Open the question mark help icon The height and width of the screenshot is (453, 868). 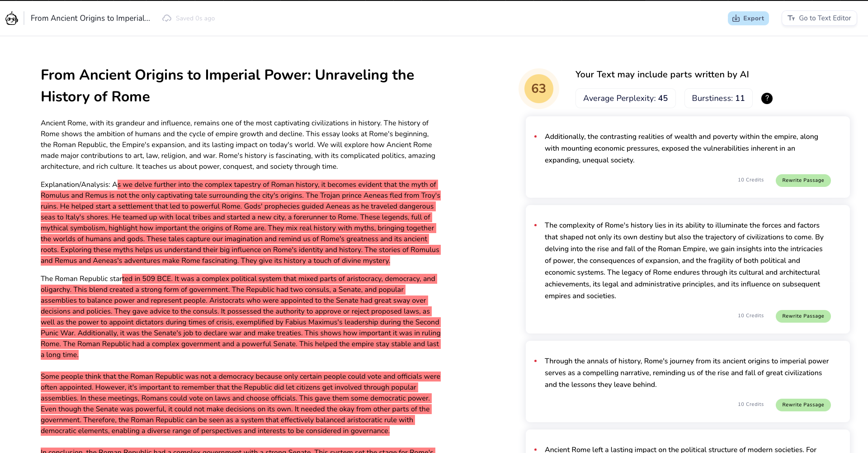click(767, 98)
